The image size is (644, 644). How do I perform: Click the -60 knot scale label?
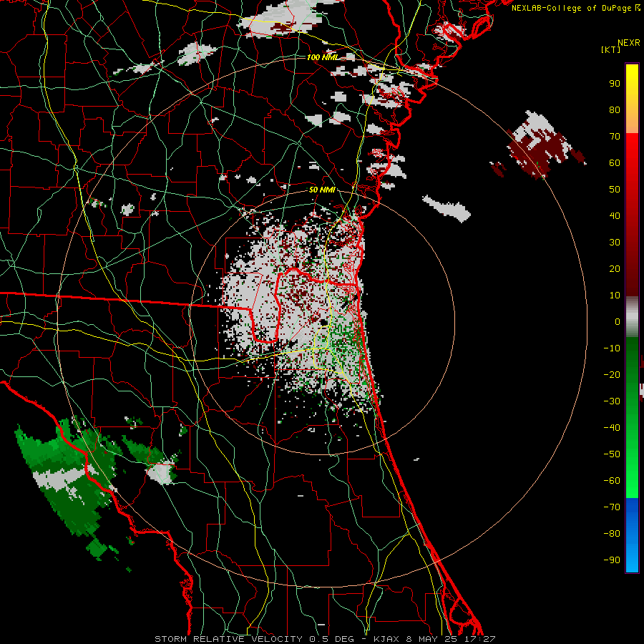coord(612,481)
